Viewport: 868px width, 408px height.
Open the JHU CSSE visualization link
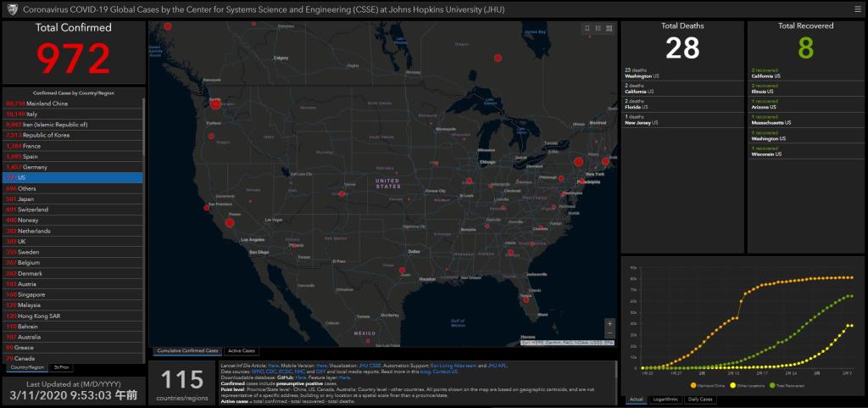pos(370,365)
